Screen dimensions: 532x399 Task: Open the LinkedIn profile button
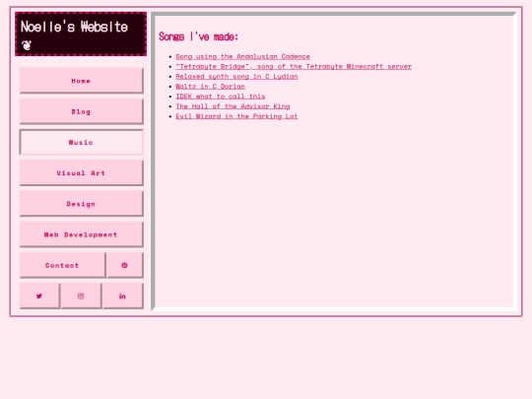click(123, 296)
